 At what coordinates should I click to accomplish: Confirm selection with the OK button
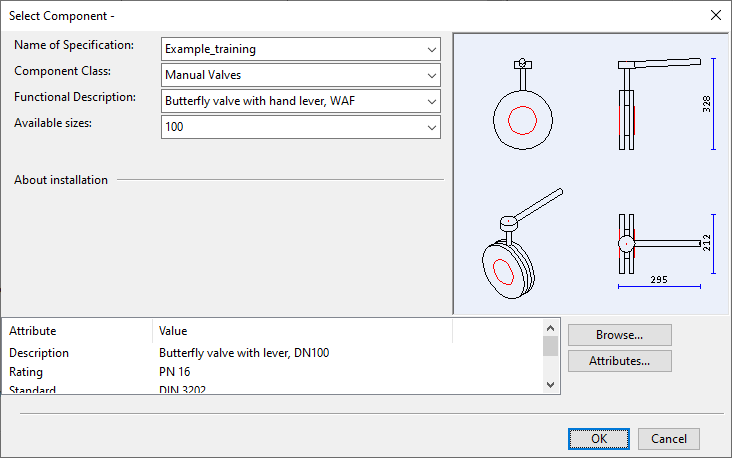click(x=598, y=439)
